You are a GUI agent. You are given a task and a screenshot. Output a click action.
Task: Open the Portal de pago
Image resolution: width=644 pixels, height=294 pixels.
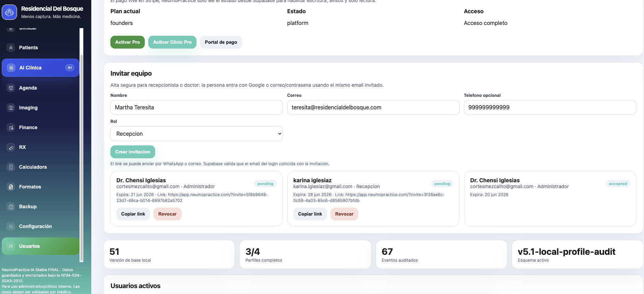[221, 42]
